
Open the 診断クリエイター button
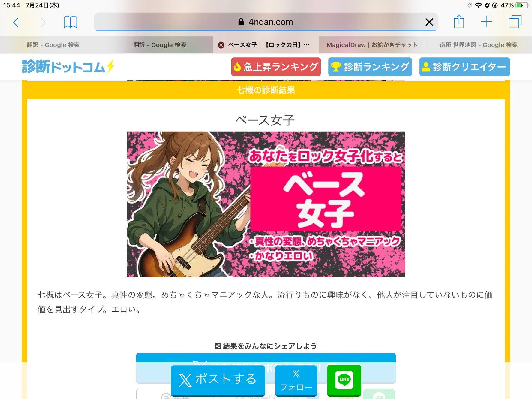pos(464,67)
